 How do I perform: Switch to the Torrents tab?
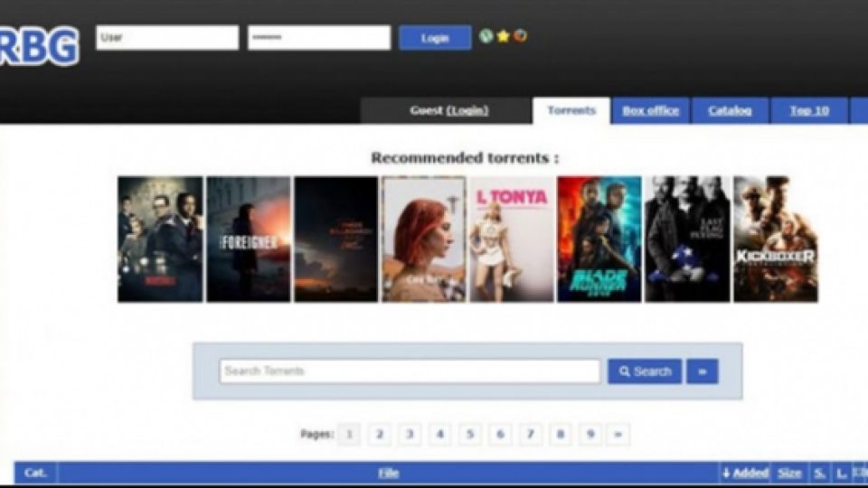pos(571,110)
